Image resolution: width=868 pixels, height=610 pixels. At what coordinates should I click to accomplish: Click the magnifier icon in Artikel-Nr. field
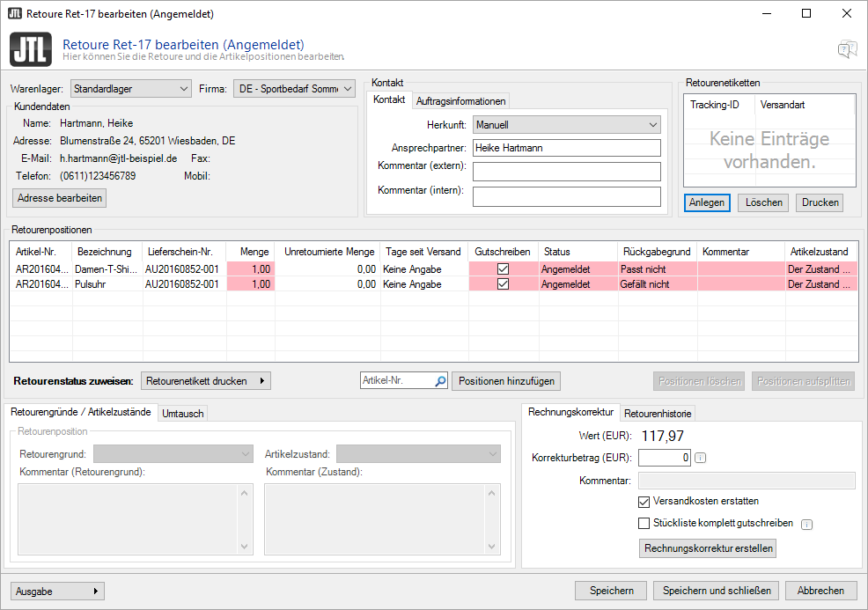coord(440,381)
